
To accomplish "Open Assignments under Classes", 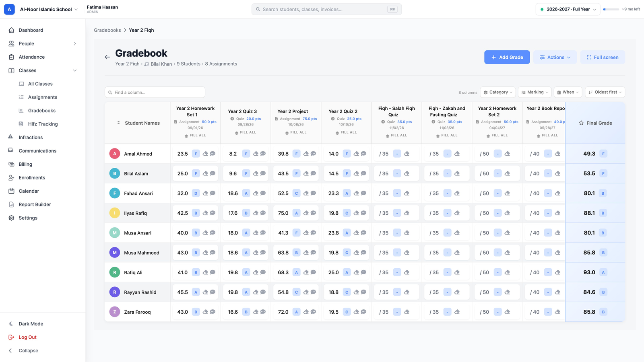I will [x=43, y=97].
